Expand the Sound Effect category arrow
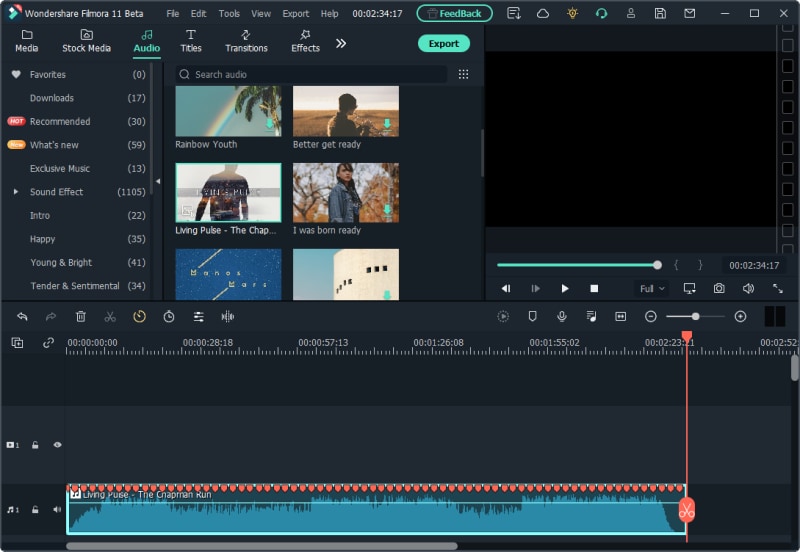Screen dimensions: 800x552 [x=16, y=192]
